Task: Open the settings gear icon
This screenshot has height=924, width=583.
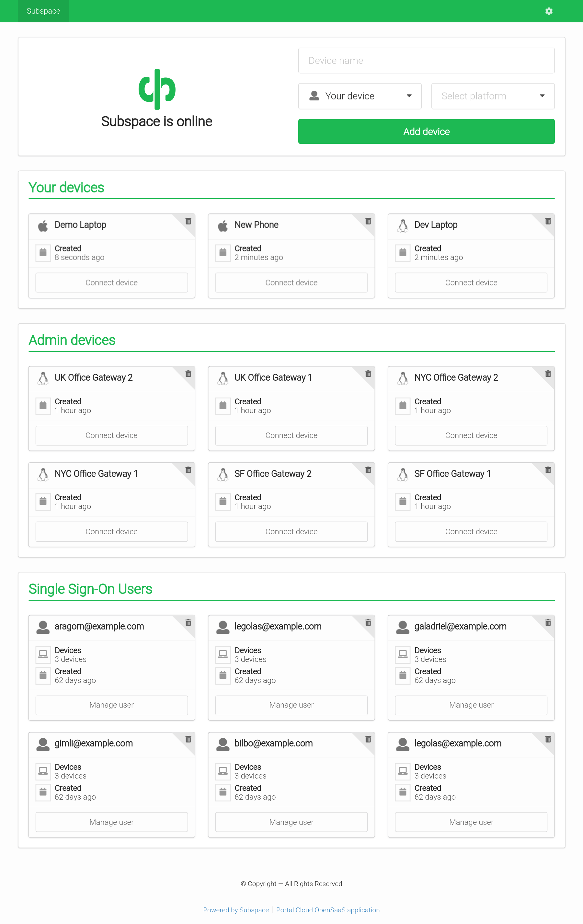Action: click(x=549, y=11)
